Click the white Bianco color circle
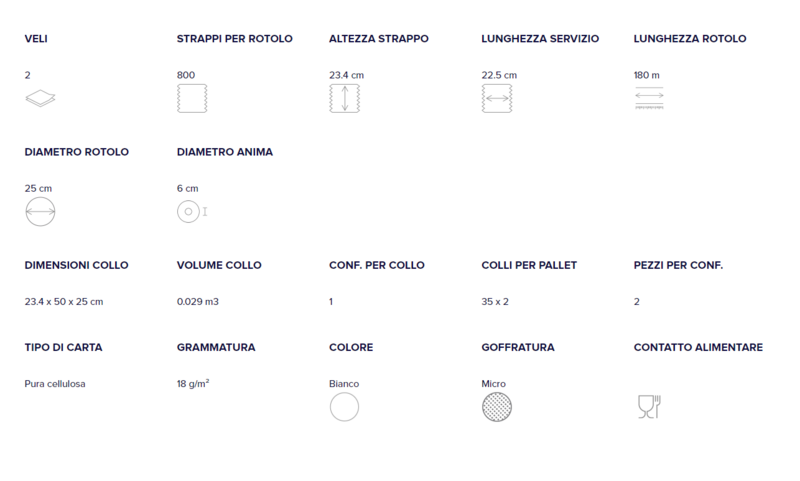800x481 pixels. [x=344, y=407]
